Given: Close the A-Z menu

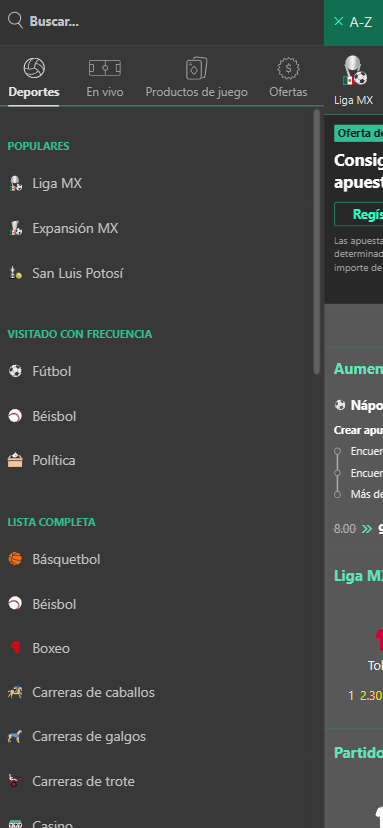Looking at the screenshot, I should (x=339, y=21).
